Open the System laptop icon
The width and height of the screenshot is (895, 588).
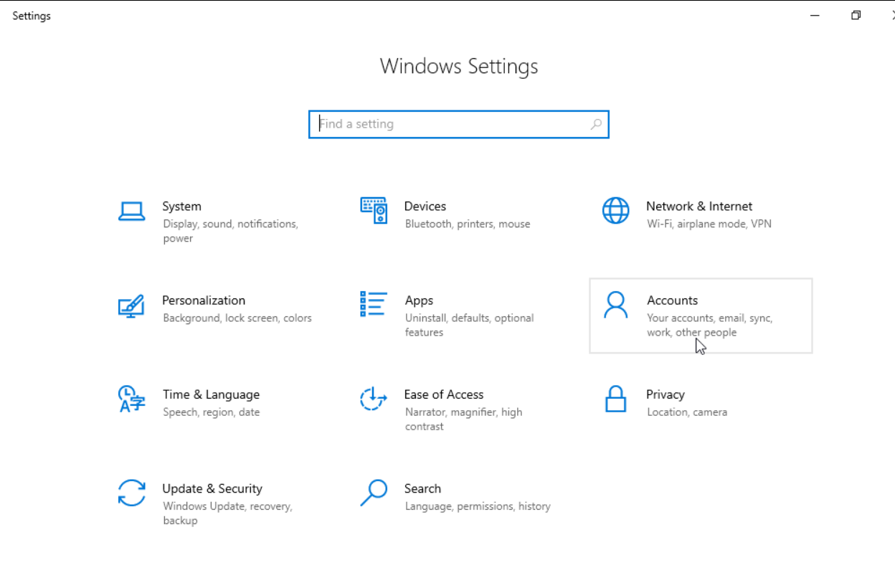[x=132, y=212]
